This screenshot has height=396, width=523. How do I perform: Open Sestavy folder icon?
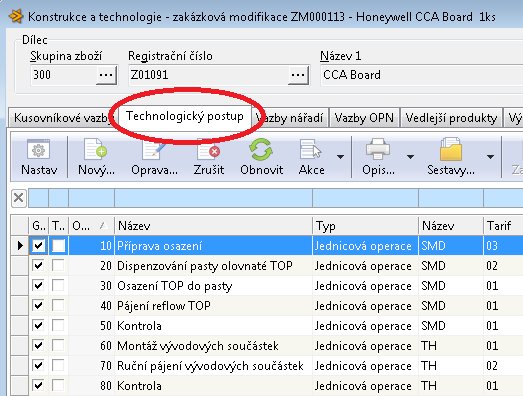451,149
